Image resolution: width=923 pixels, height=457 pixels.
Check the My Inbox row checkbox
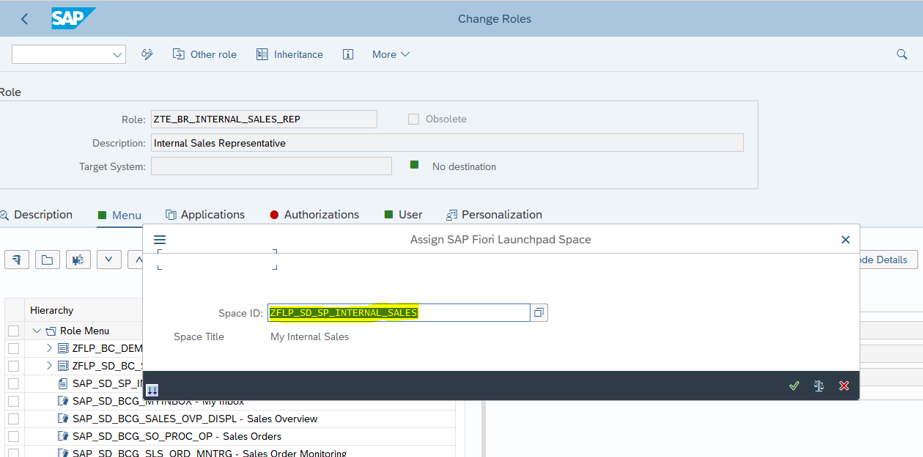[x=14, y=402]
